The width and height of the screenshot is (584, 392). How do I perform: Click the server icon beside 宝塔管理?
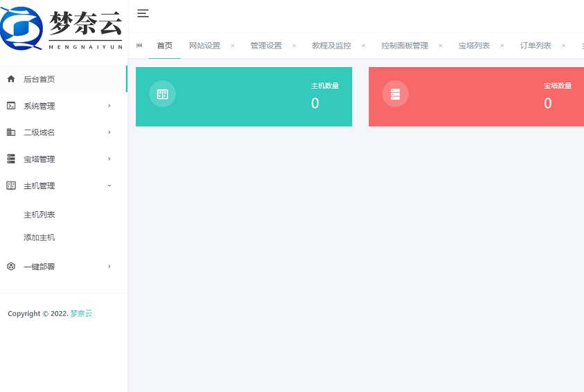tap(11, 159)
